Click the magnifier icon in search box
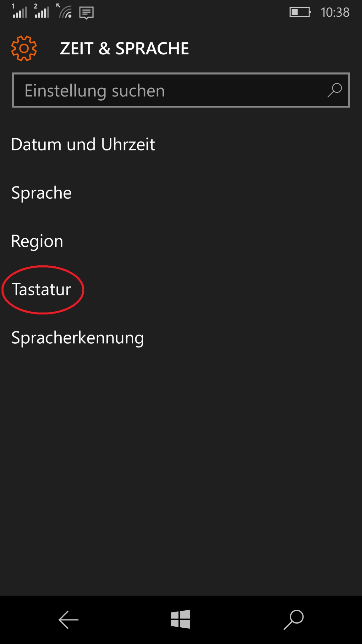The height and width of the screenshot is (644, 362). (335, 90)
